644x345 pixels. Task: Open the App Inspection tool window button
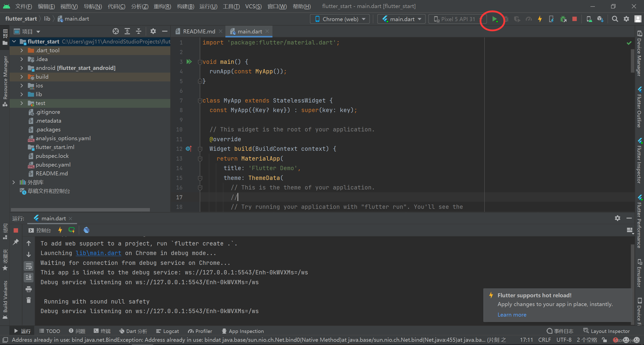[243, 331]
